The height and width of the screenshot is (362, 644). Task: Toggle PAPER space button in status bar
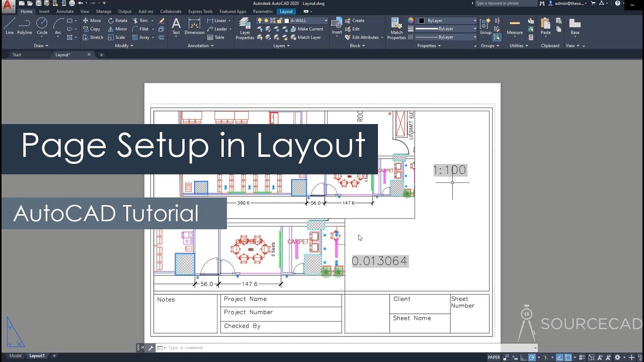pos(494,357)
